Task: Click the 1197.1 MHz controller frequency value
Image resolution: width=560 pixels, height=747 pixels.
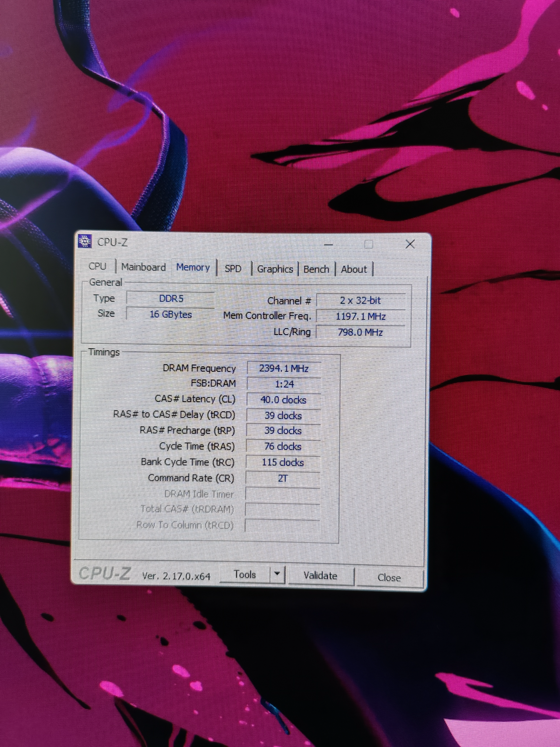Action: pos(361,316)
